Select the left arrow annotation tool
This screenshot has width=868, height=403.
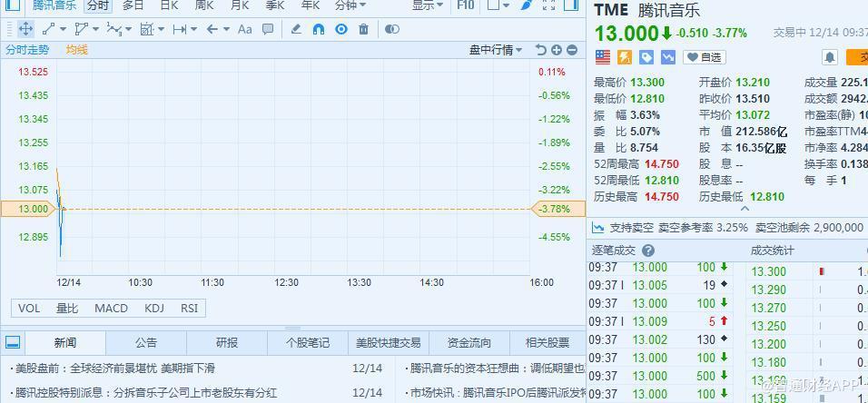click(x=212, y=29)
